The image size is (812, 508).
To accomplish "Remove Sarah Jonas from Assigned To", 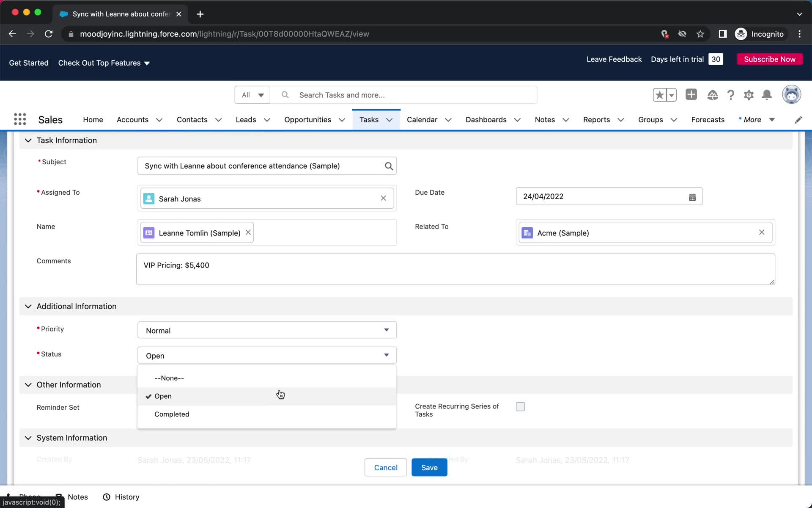I will pos(383,198).
